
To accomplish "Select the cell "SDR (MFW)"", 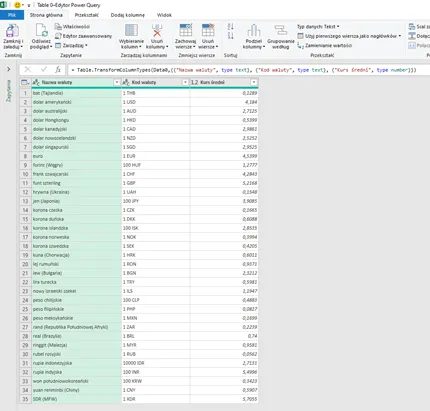I will pyautogui.click(x=76, y=399).
